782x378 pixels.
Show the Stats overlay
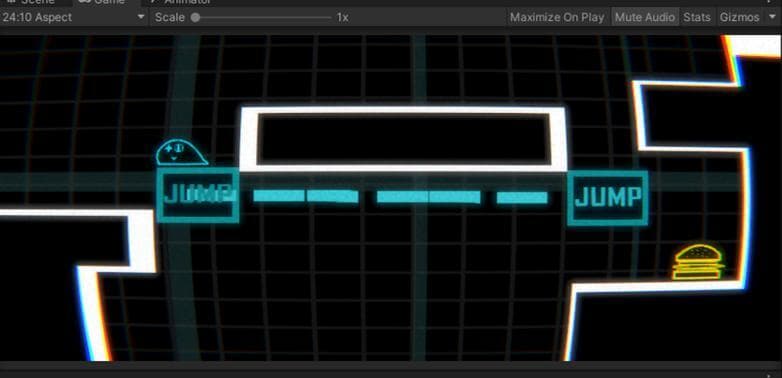tap(697, 17)
